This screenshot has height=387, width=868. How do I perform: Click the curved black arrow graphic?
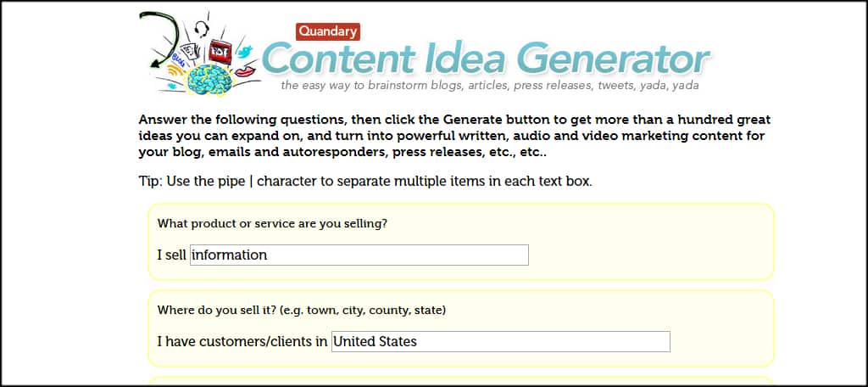coord(159,39)
